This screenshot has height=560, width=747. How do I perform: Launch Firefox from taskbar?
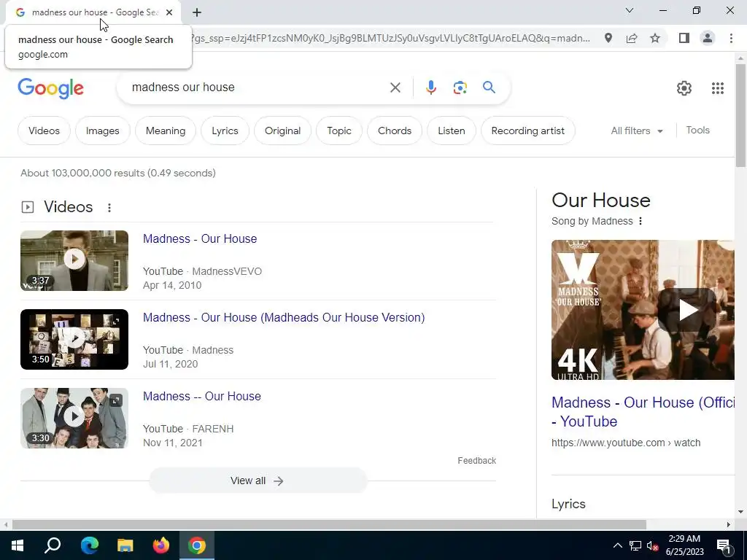tap(161, 545)
